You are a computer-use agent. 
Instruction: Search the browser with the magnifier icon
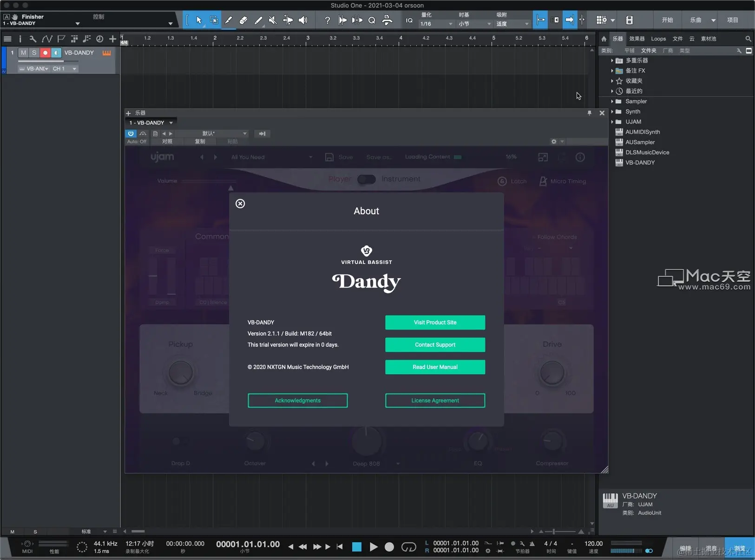click(x=748, y=39)
